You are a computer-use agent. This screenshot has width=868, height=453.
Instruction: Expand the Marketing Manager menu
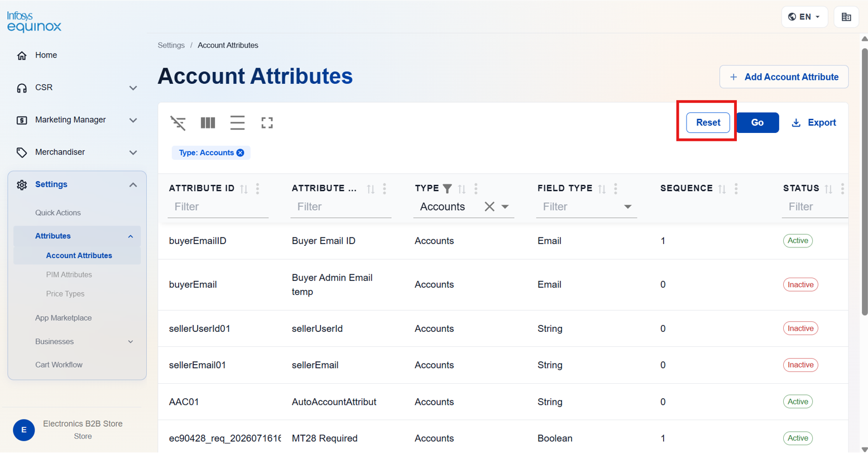(x=133, y=120)
